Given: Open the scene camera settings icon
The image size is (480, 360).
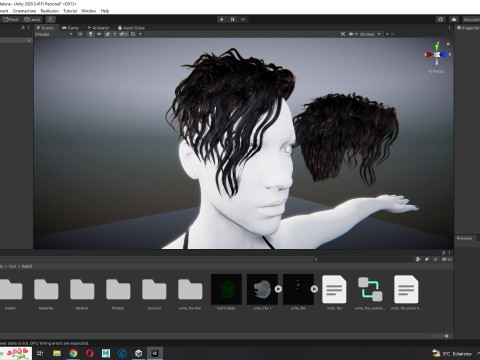Looking at the screenshot, I should [351, 34].
